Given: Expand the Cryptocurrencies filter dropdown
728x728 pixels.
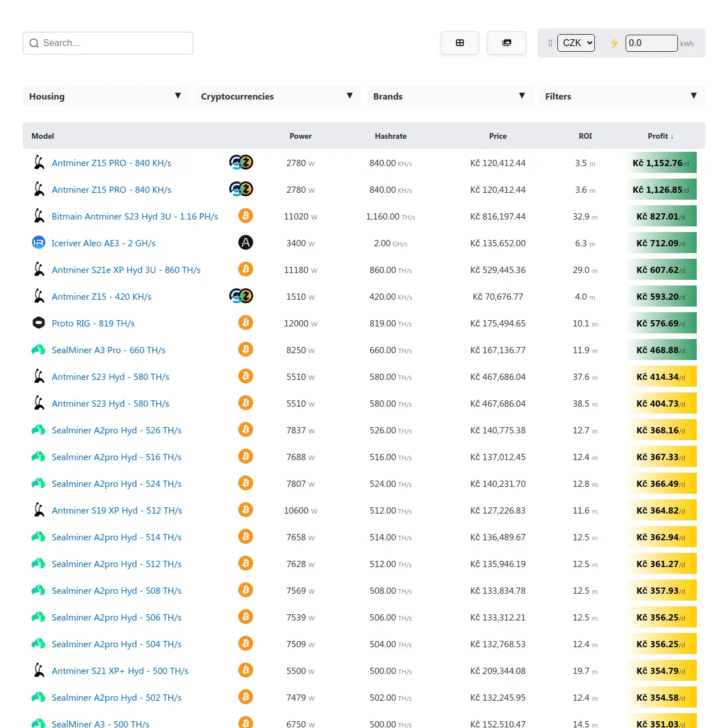Looking at the screenshot, I should coord(278,96).
